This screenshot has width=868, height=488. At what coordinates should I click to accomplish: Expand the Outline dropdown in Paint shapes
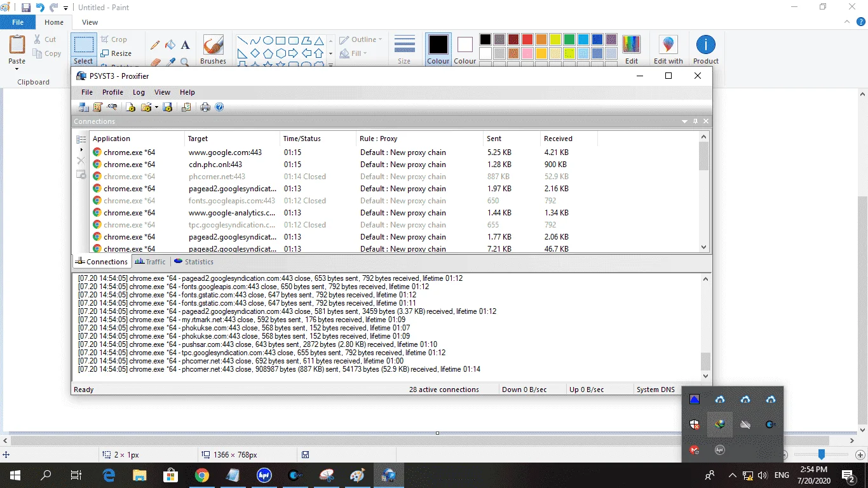pos(380,39)
